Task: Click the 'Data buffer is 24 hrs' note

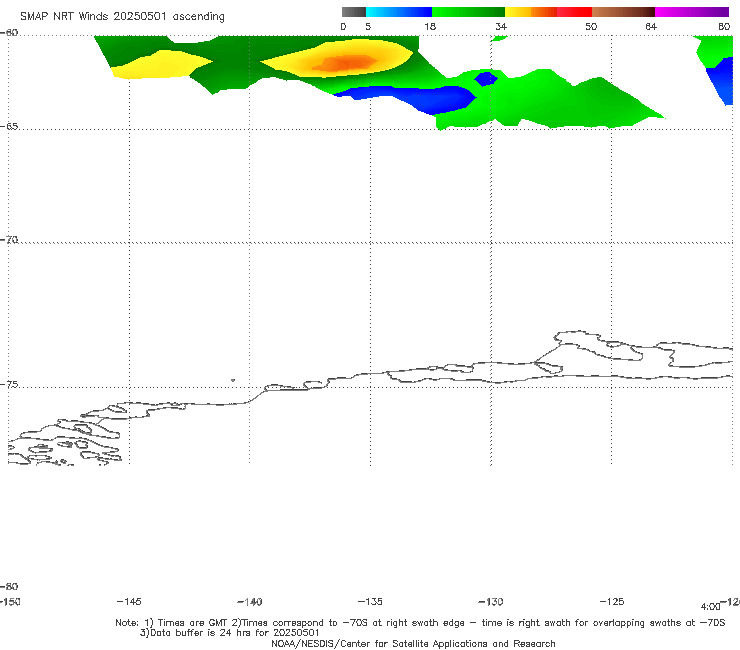Action: (x=229, y=633)
